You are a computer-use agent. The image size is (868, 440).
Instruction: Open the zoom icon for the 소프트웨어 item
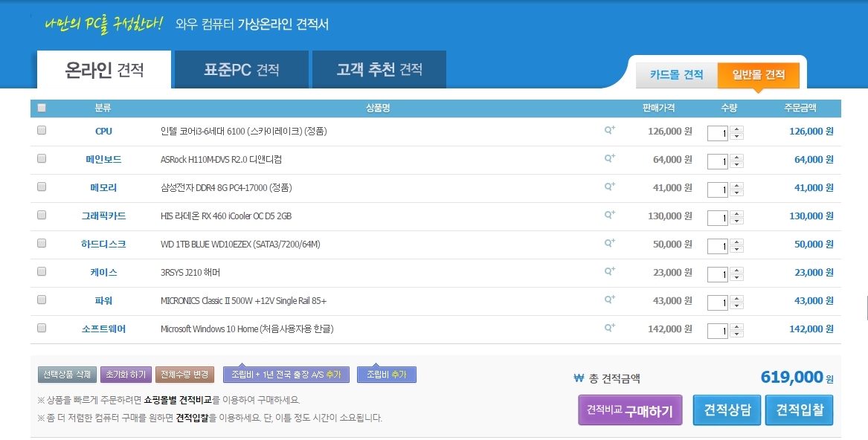[x=609, y=328]
